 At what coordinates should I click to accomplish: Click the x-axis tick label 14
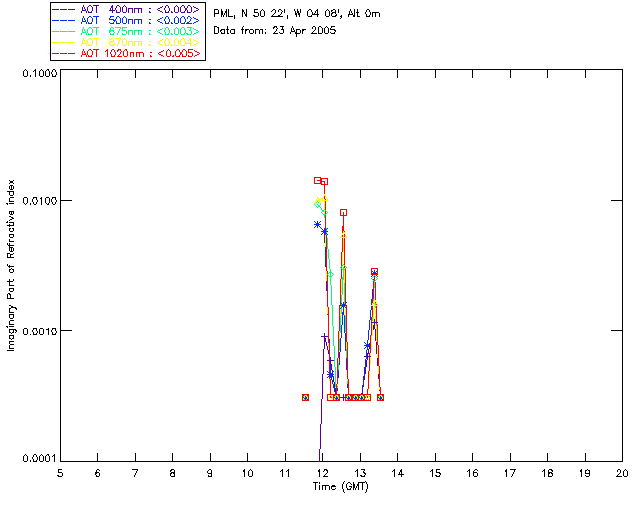click(398, 473)
